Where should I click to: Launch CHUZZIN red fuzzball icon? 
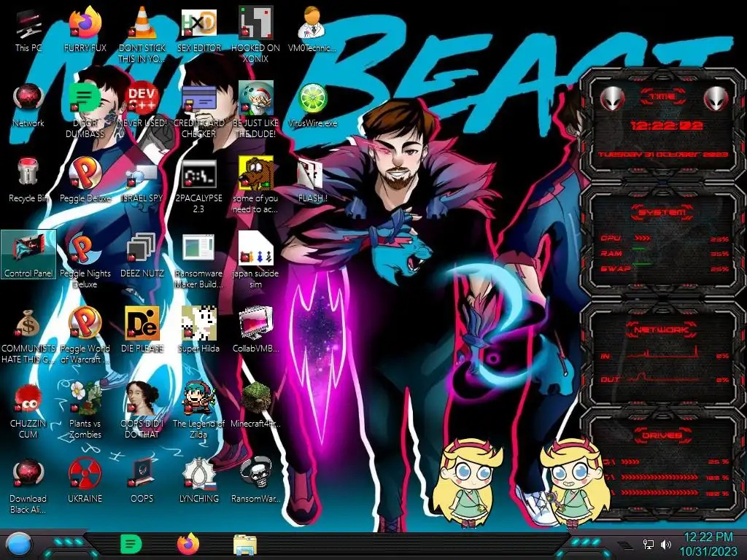(28, 411)
